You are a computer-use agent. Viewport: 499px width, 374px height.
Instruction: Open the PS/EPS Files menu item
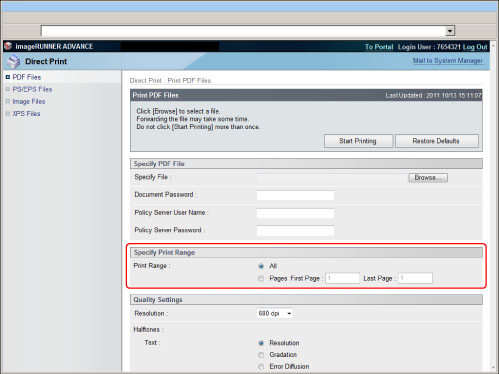32,89
